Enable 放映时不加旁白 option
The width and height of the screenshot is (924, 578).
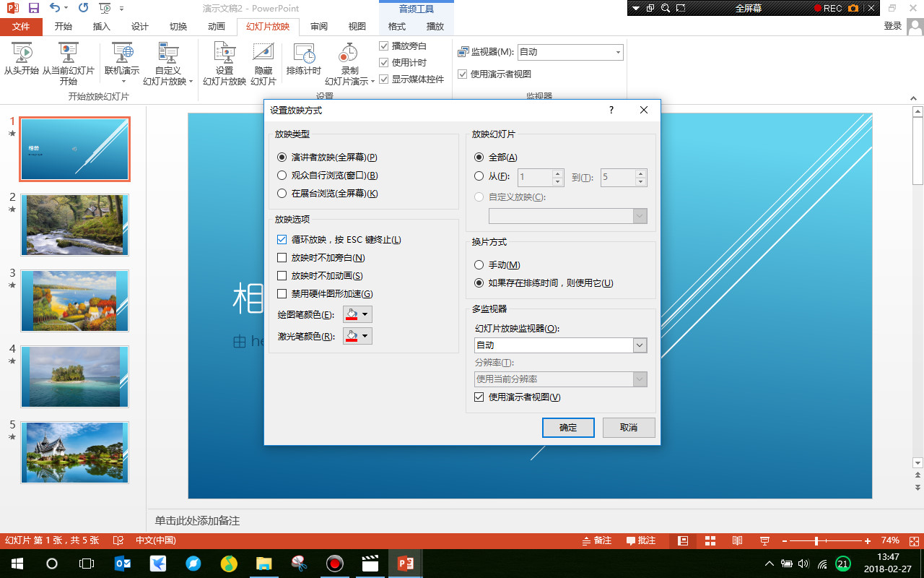(281, 258)
